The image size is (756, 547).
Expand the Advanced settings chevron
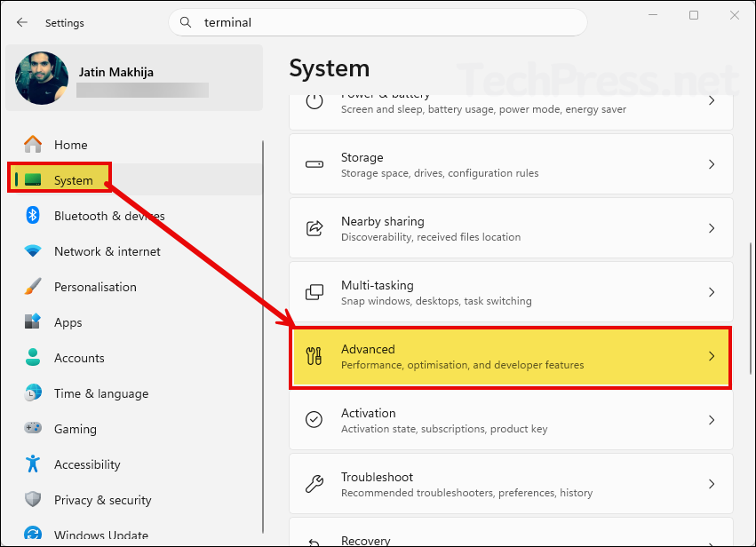click(712, 357)
